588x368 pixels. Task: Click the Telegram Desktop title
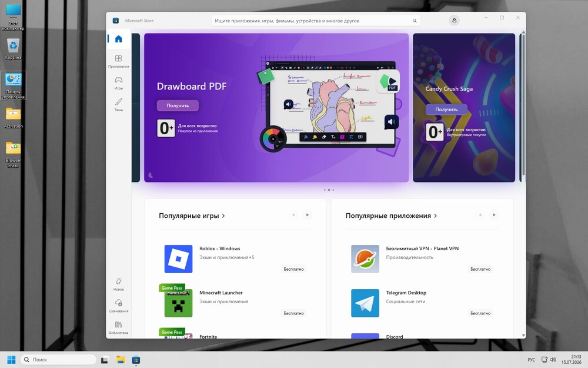406,293
